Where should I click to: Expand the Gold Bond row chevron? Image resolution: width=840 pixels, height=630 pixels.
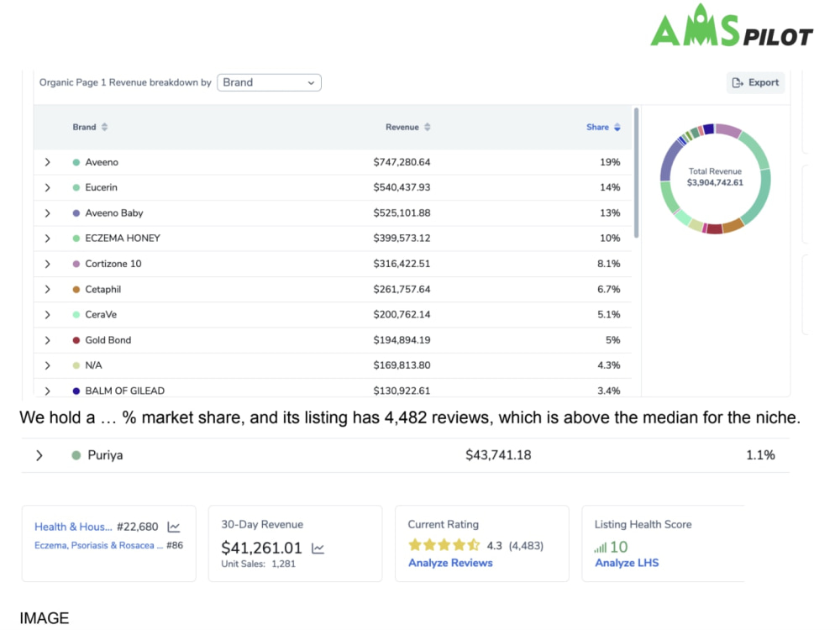point(47,340)
